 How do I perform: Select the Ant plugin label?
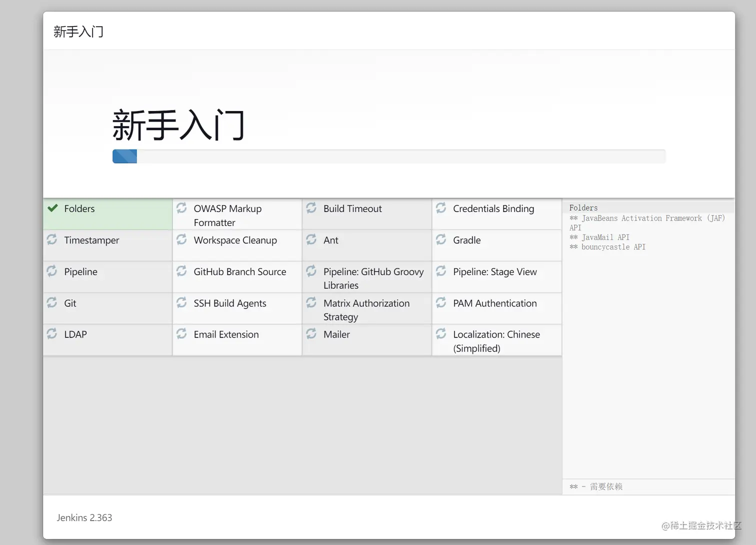coord(331,240)
